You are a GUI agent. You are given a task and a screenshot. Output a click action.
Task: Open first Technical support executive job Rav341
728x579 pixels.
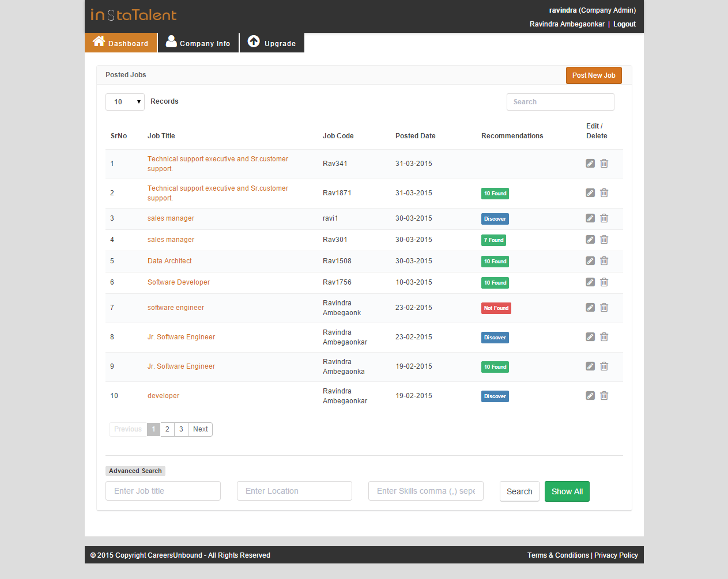(218, 164)
